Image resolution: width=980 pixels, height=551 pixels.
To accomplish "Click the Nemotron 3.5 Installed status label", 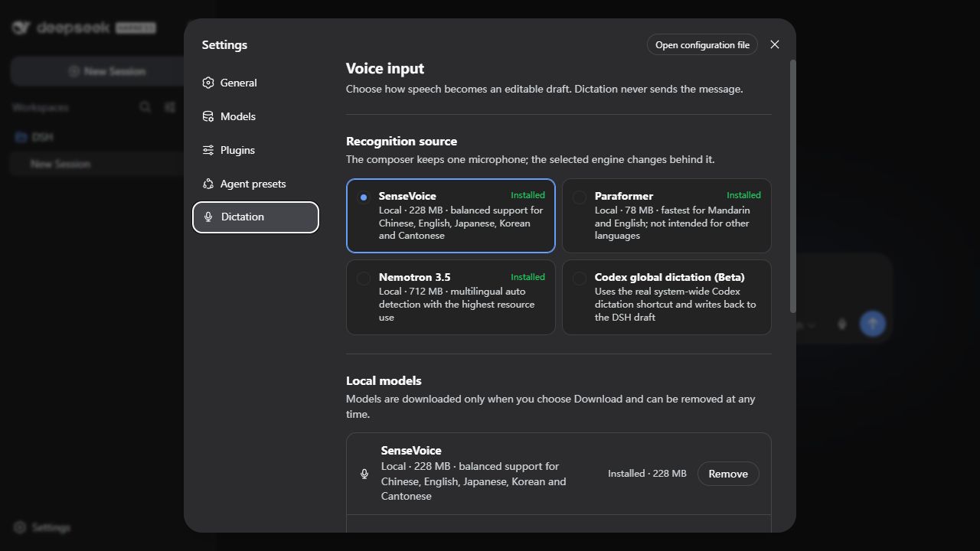I will tap(528, 277).
